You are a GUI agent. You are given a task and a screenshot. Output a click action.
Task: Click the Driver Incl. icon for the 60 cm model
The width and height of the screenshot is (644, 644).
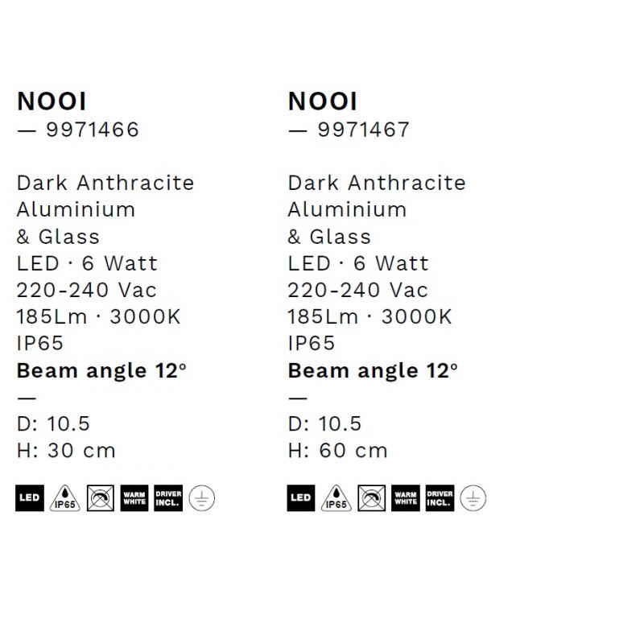pyautogui.click(x=439, y=499)
